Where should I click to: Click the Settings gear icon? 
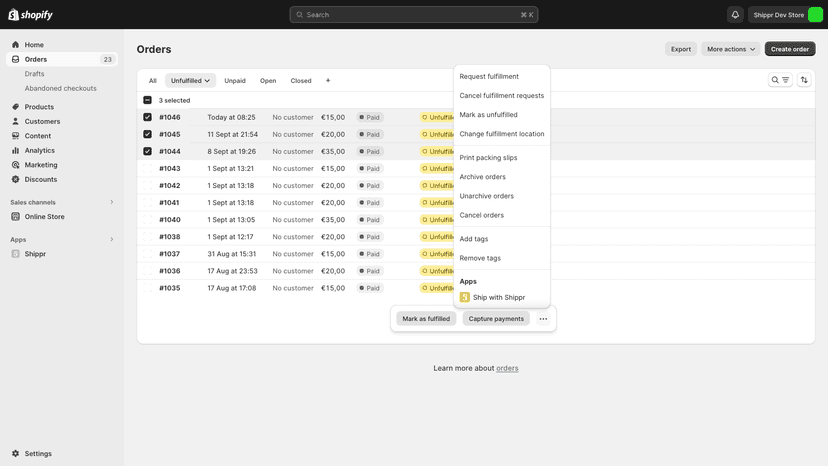click(15, 453)
